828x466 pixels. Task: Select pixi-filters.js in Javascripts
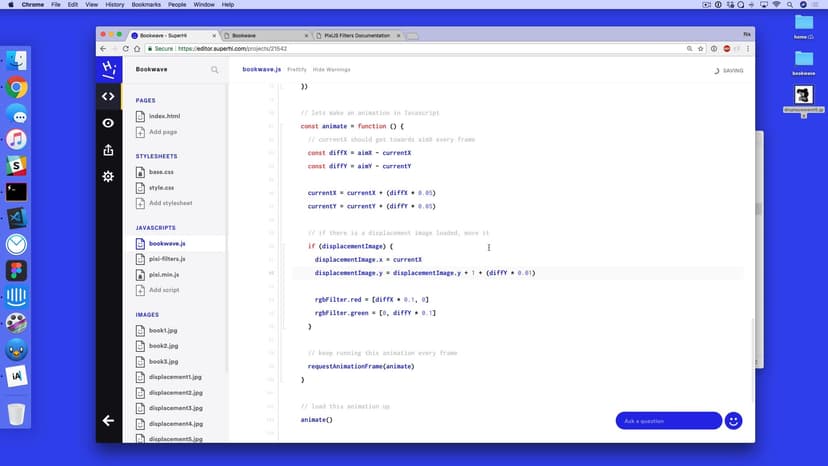167,258
